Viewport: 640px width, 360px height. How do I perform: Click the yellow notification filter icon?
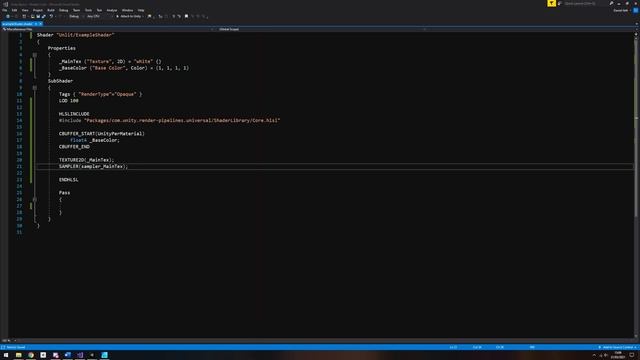point(551,3)
